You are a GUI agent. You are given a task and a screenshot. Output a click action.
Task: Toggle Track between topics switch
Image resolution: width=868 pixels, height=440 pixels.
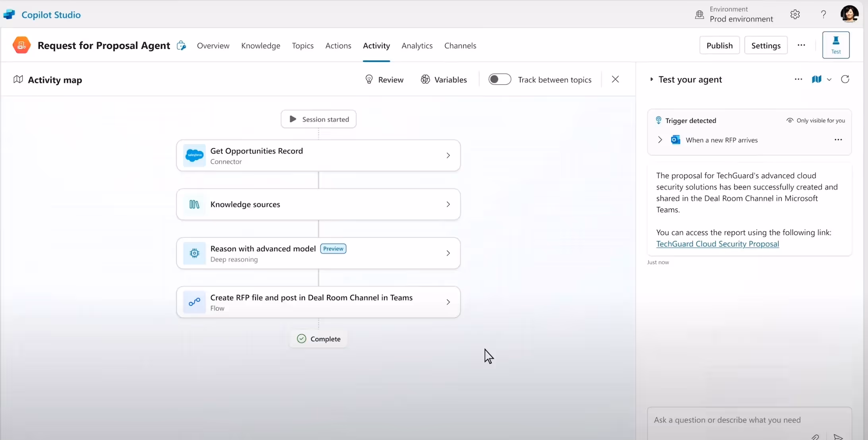coord(500,79)
